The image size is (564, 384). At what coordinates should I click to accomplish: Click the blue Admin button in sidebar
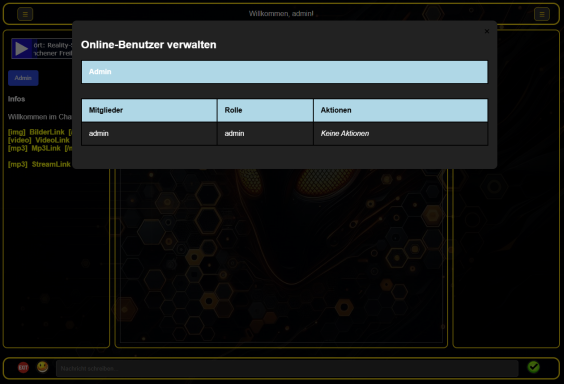tap(23, 78)
